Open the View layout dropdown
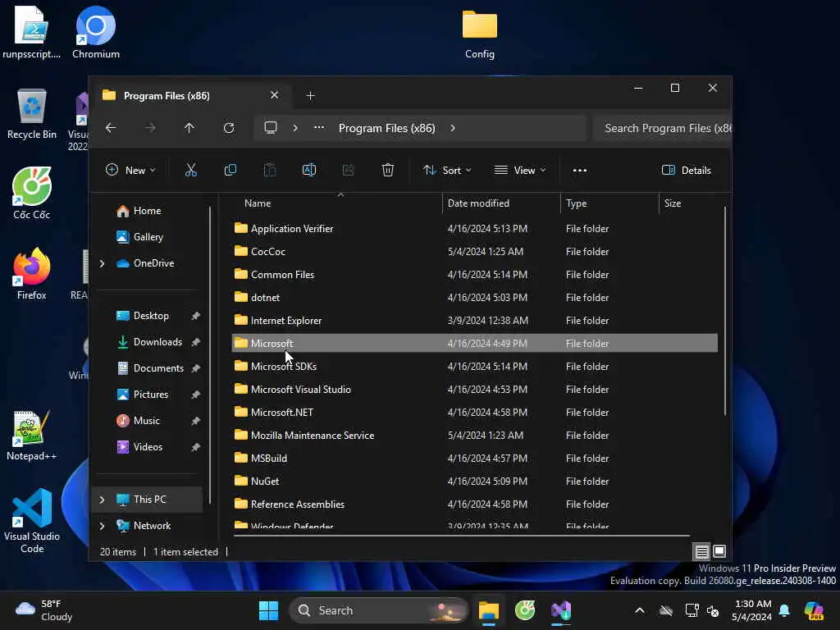 coord(519,171)
